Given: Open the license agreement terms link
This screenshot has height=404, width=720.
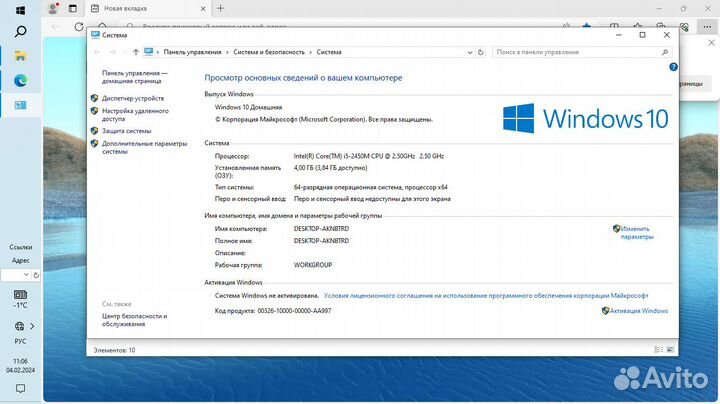Looking at the screenshot, I should (486, 296).
